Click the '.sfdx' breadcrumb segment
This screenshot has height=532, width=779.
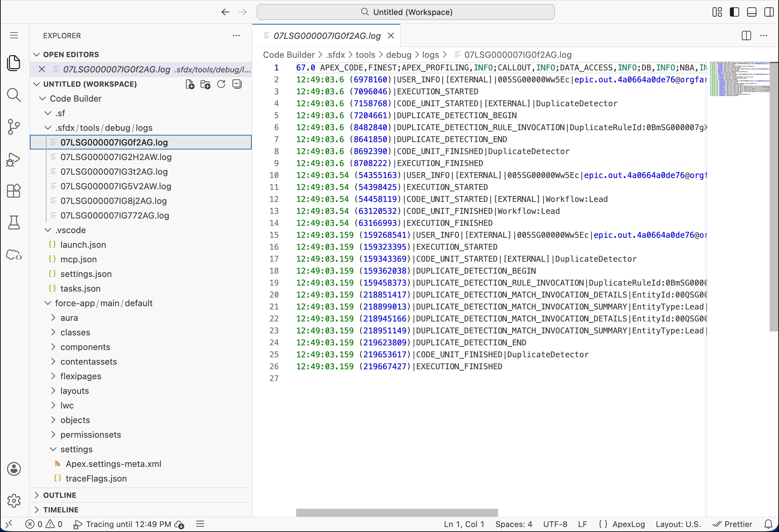tap(335, 55)
